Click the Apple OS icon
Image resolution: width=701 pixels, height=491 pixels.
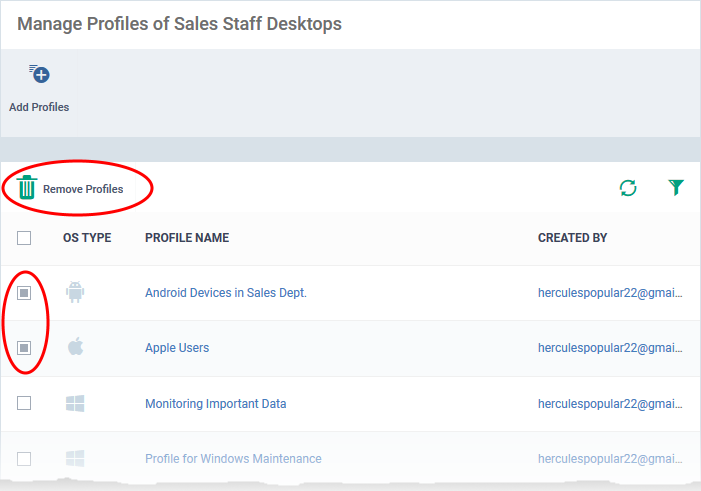(x=76, y=347)
